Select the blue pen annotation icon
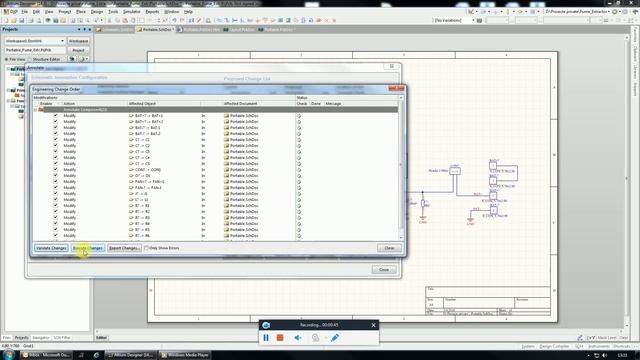Image resolution: width=640 pixels, height=360 pixels. pos(335,338)
